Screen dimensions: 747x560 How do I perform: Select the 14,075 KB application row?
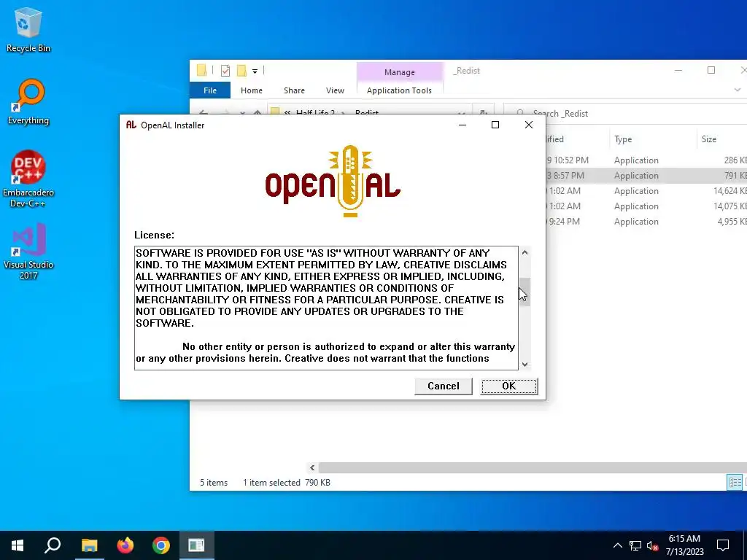[x=646, y=206]
